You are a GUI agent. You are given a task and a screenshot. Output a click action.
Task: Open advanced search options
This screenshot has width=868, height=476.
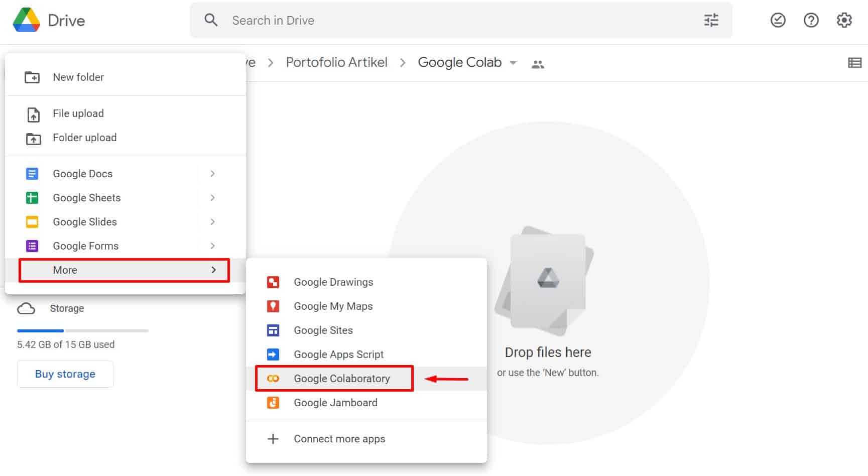710,20
